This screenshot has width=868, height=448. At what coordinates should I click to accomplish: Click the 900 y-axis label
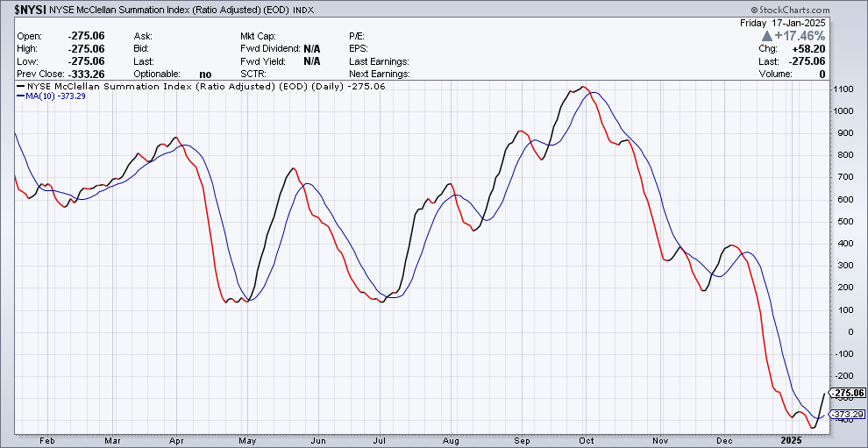pyautogui.click(x=844, y=133)
